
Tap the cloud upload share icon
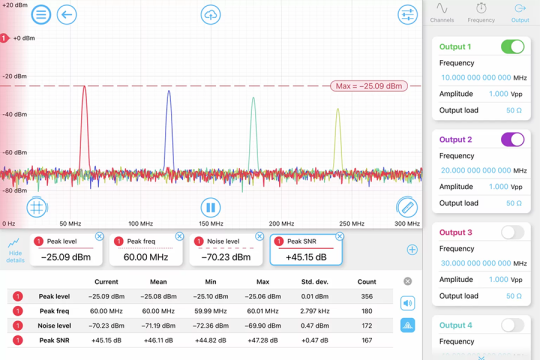210,15
